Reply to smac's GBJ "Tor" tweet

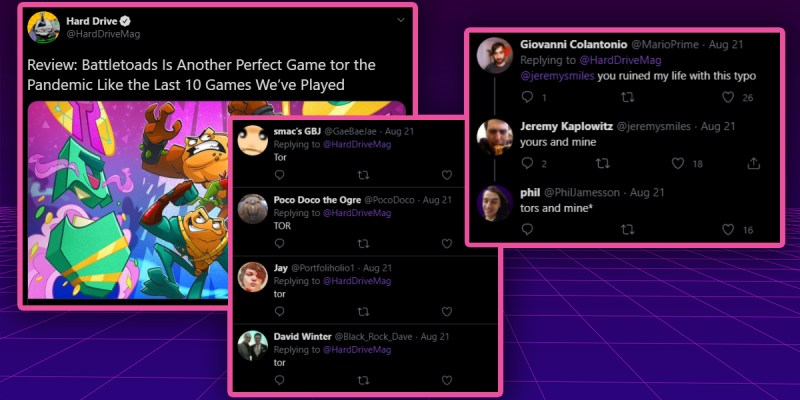coord(279,175)
